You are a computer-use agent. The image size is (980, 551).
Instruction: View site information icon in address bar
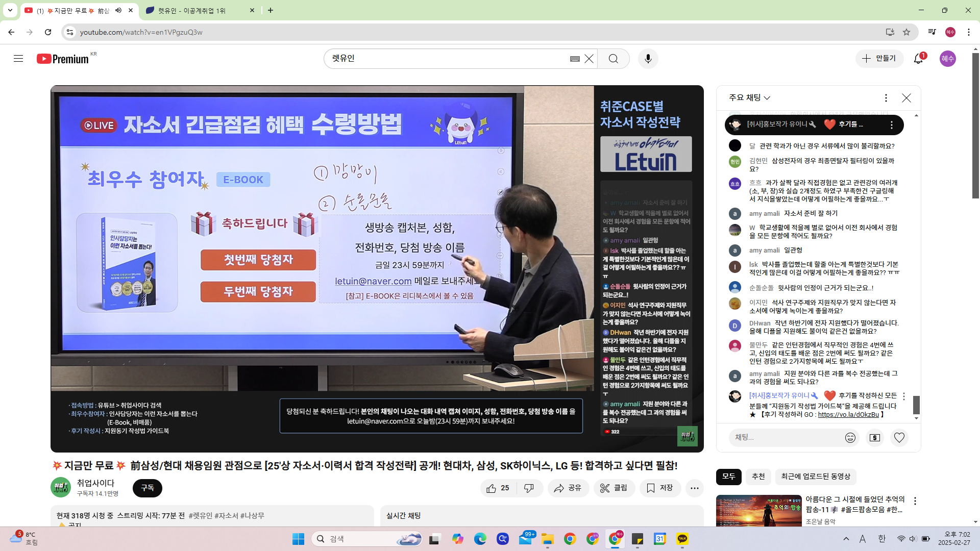click(70, 32)
